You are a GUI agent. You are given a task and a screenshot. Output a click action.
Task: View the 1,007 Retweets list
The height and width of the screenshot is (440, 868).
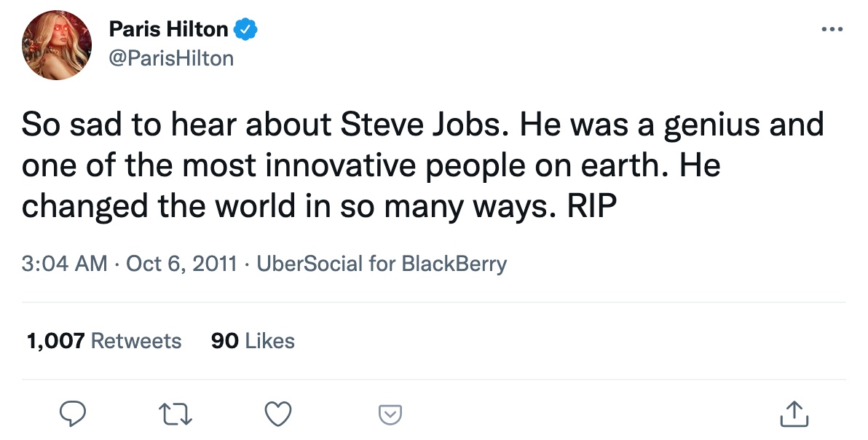(104, 341)
